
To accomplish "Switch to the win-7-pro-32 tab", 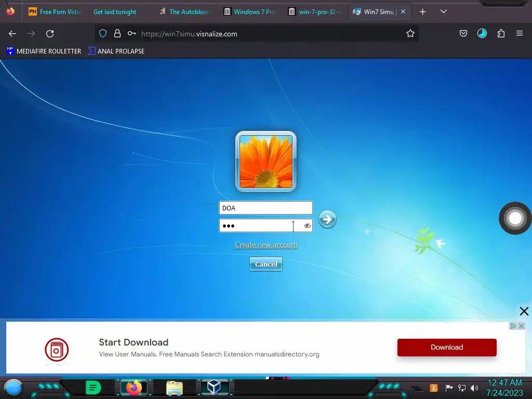I will pyautogui.click(x=315, y=12).
